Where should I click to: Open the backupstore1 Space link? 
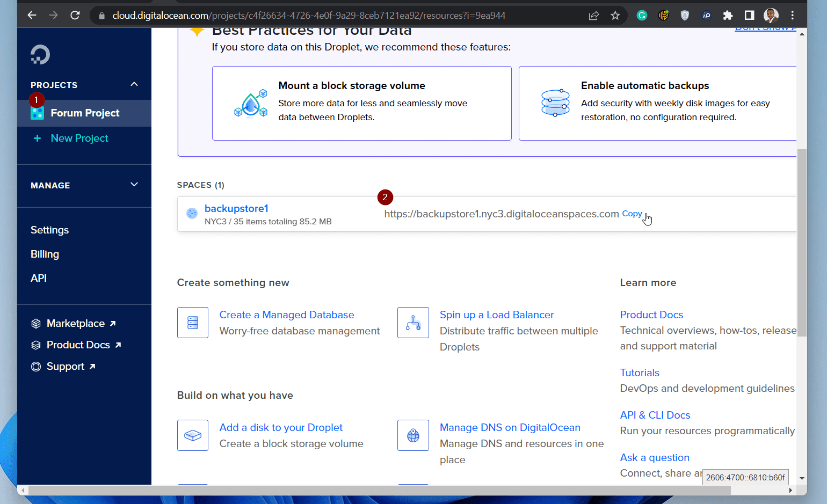(236, 208)
